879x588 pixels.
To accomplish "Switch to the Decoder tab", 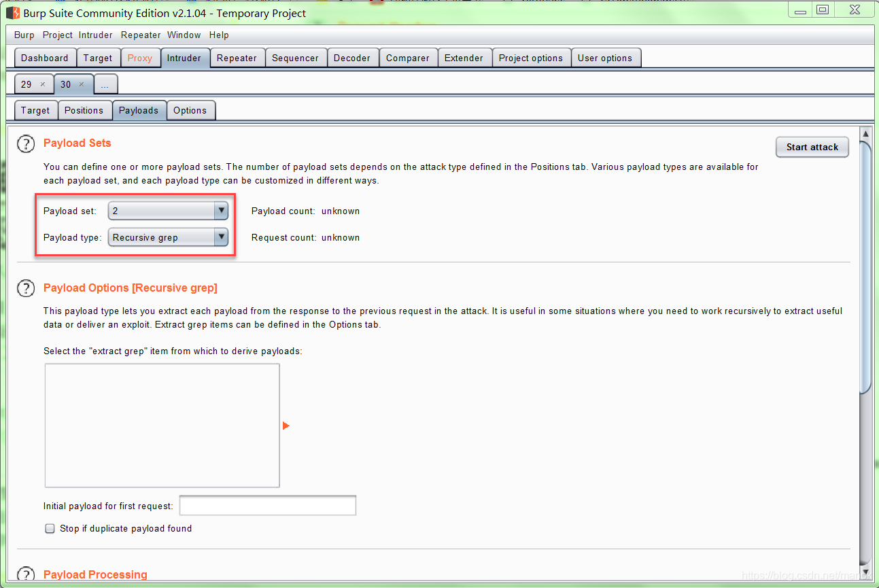I will coord(352,58).
